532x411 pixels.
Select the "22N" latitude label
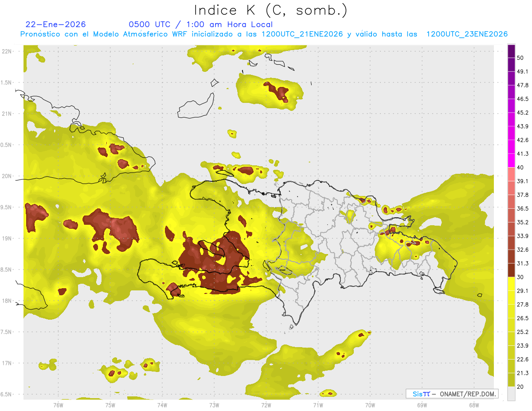pyautogui.click(x=8, y=51)
